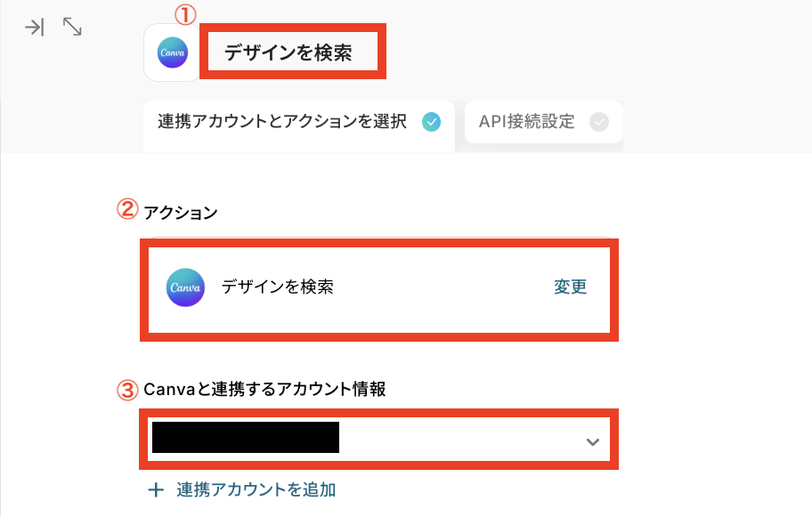Click the collapse panel arrow icon
Image resolution: width=812 pixels, height=517 pixels.
(x=34, y=28)
